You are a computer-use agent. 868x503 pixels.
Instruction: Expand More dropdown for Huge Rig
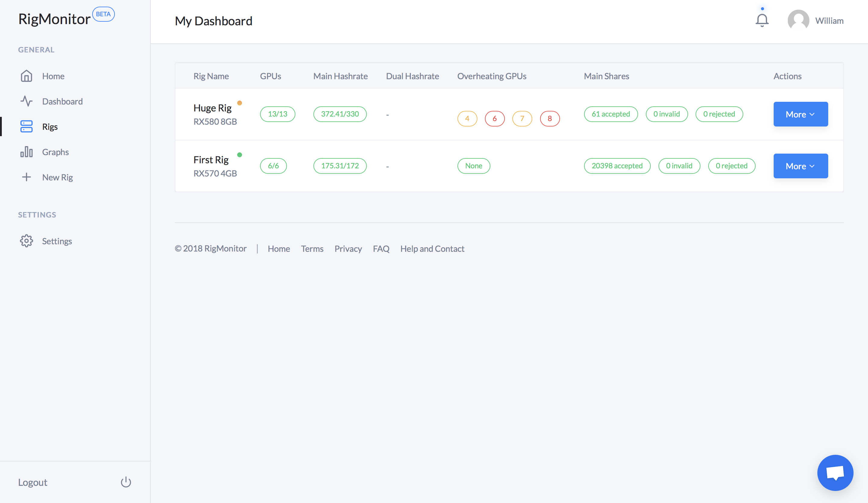pyautogui.click(x=800, y=114)
